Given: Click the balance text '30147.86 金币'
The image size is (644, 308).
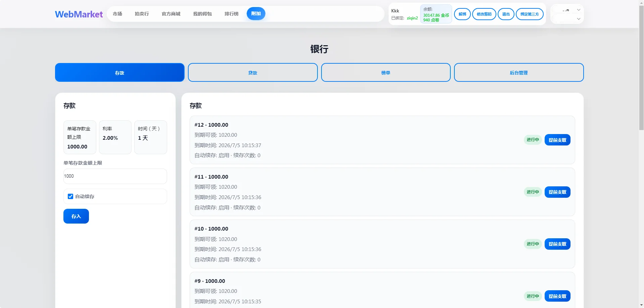Looking at the screenshot, I should pos(436,15).
